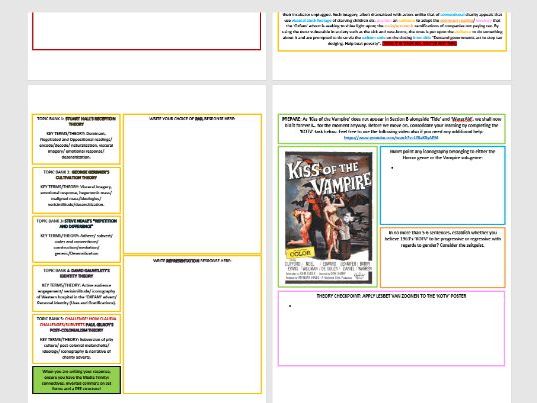Click the 'THEORY CHECKPOINT' heading text
The width and height of the screenshot is (537, 403).
[x=391, y=296]
